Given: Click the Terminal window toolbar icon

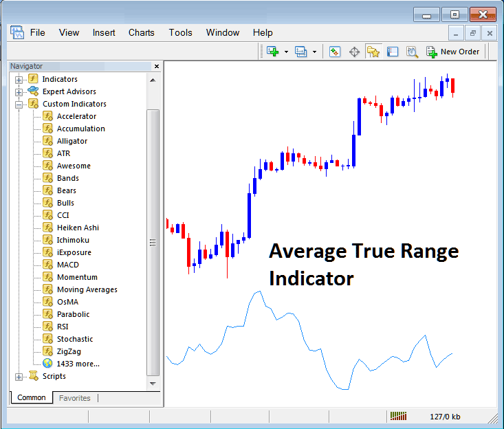Looking at the screenshot, I should pos(393,52).
